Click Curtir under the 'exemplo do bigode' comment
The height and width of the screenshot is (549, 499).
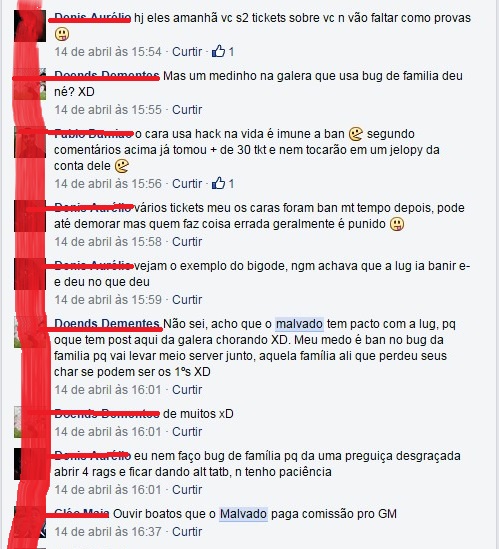click(187, 300)
